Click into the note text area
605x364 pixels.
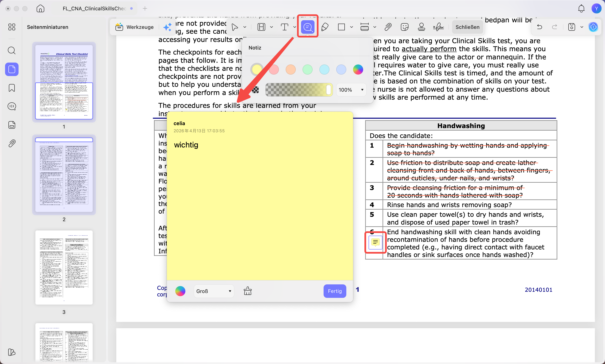[260, 209]
